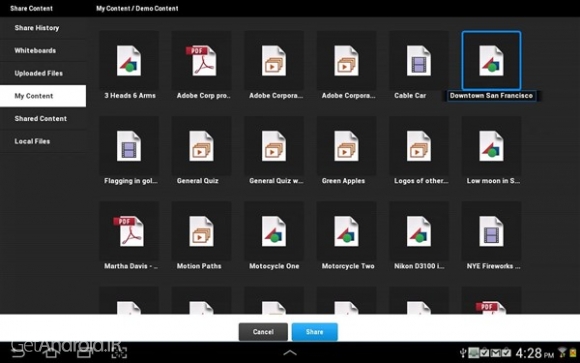Expand the system bar up chevron

point(290,353)
